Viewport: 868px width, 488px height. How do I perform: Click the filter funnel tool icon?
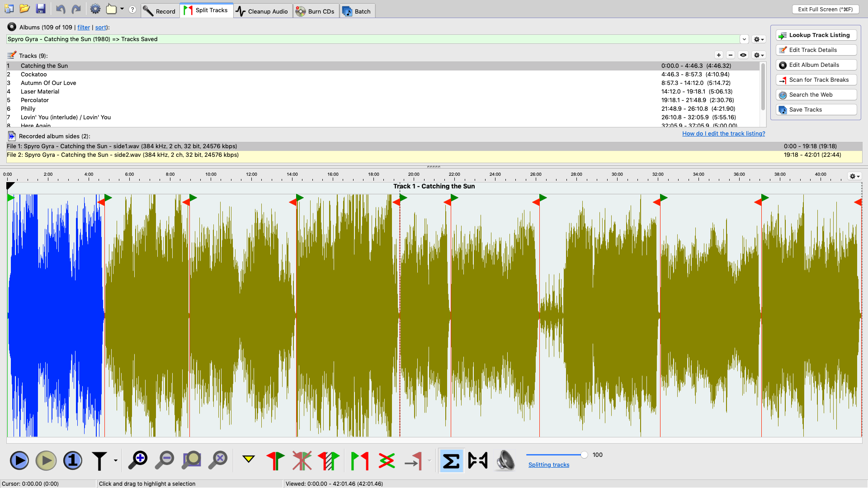99,460
